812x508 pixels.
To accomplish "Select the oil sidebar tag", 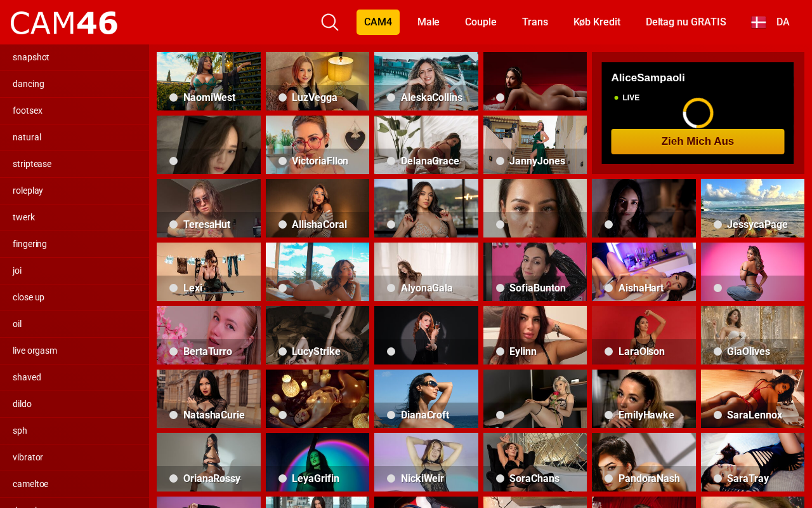I will (x=74, y=324).
